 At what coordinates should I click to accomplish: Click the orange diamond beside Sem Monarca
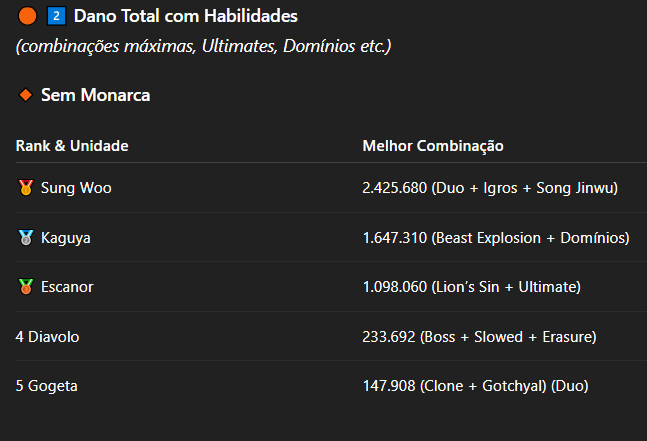[x=26, y=96]
